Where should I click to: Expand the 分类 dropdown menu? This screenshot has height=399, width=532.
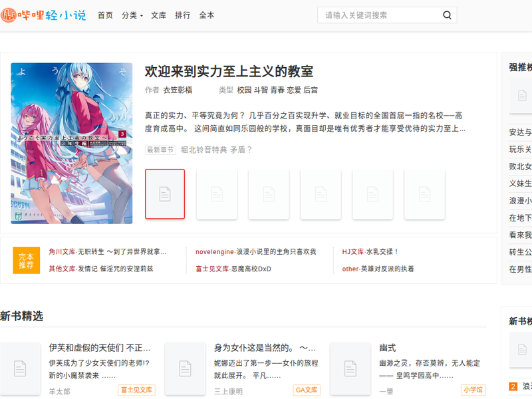(132, 15)
